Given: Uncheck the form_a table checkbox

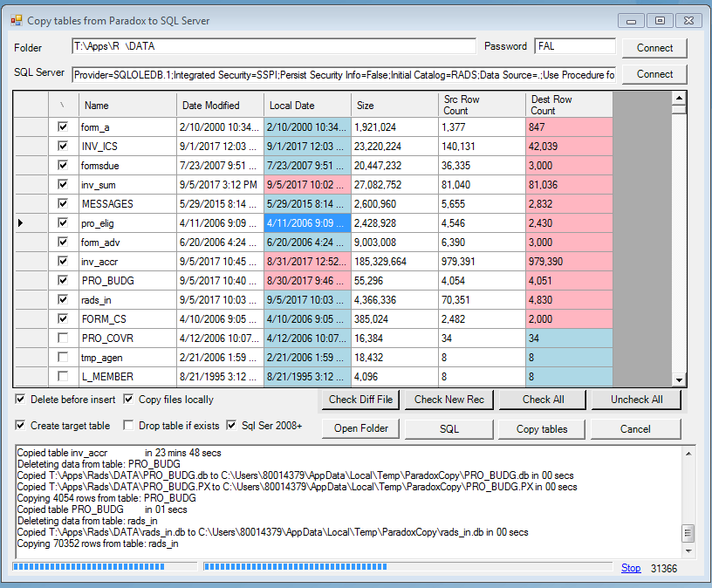Looking at the screenshot, I should [x=63, y=126].
